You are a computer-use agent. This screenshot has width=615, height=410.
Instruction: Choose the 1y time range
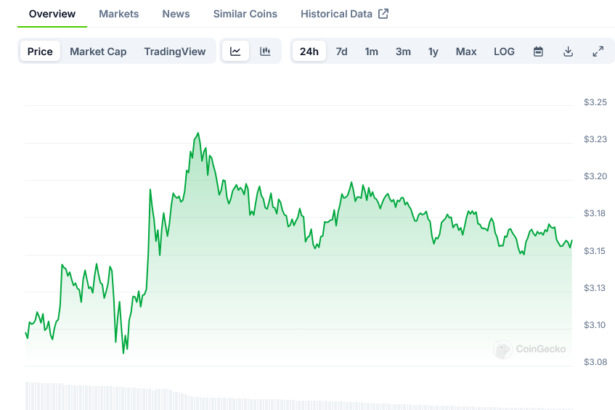433,52
